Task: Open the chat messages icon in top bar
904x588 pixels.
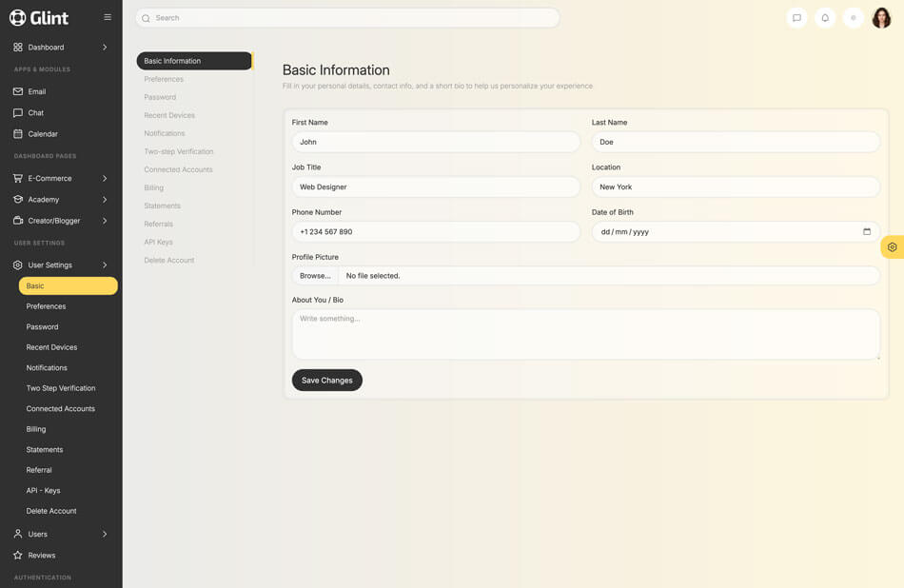Action: 796,18
